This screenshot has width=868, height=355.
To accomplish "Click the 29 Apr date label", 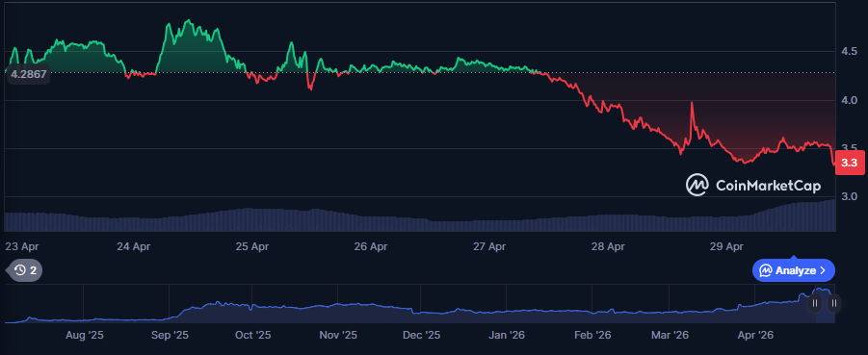I will click(x=726, y=246).
